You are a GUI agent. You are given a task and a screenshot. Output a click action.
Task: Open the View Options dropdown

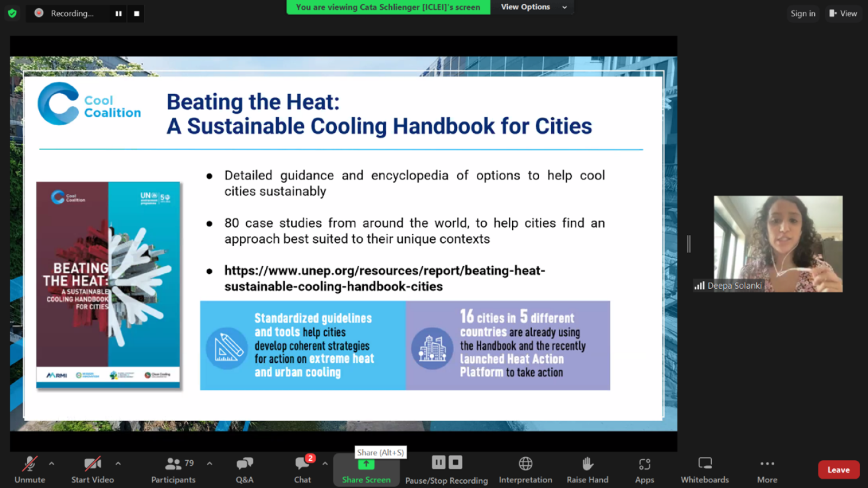click(x=533, y=7)
